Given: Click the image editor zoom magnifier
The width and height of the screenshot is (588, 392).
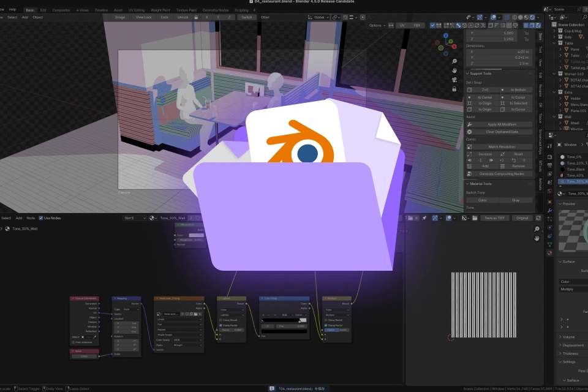Looking at the screenshot, I should pyautogui.click(x=537, y=229).
